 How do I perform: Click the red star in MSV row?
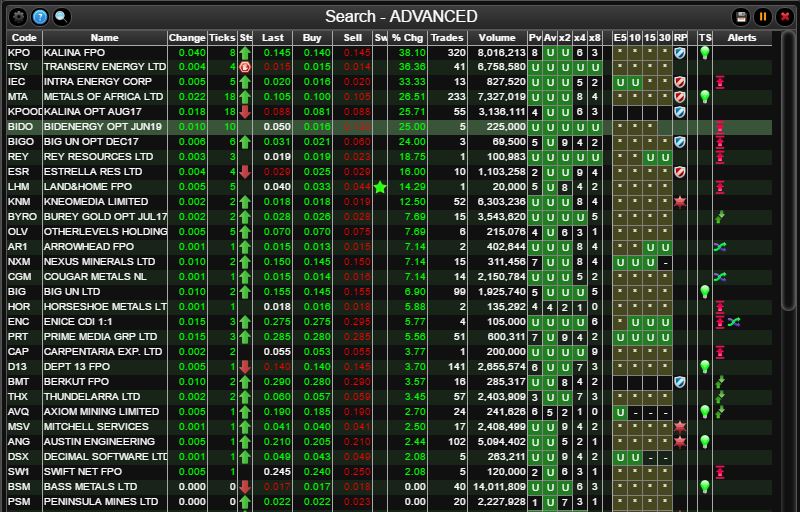[680, 427]
